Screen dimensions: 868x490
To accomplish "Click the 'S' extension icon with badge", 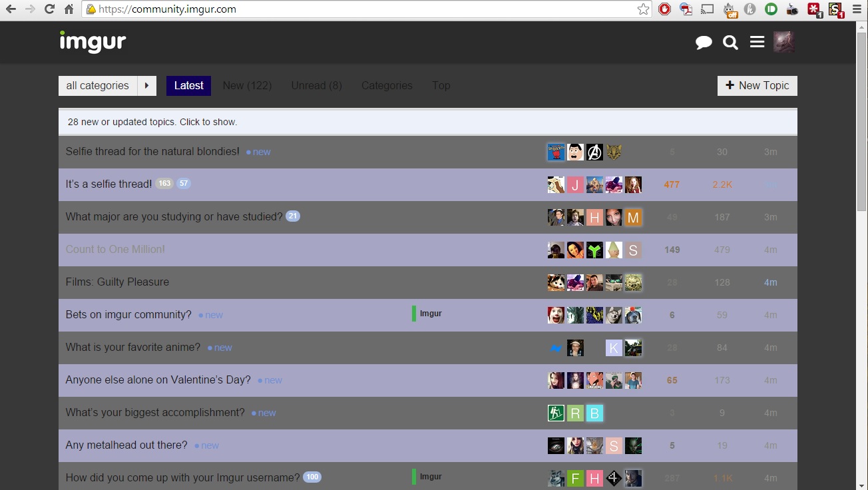I will click(x=836, y=10).
